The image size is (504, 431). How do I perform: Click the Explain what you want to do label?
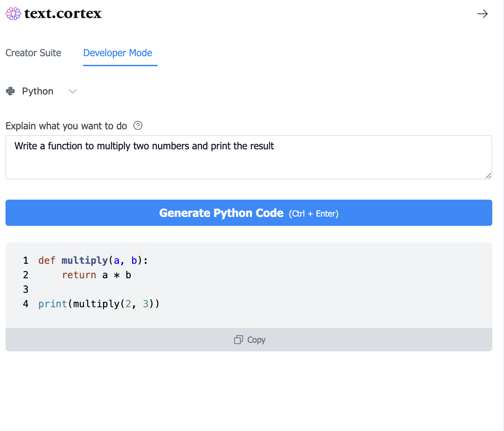[66, 126]
